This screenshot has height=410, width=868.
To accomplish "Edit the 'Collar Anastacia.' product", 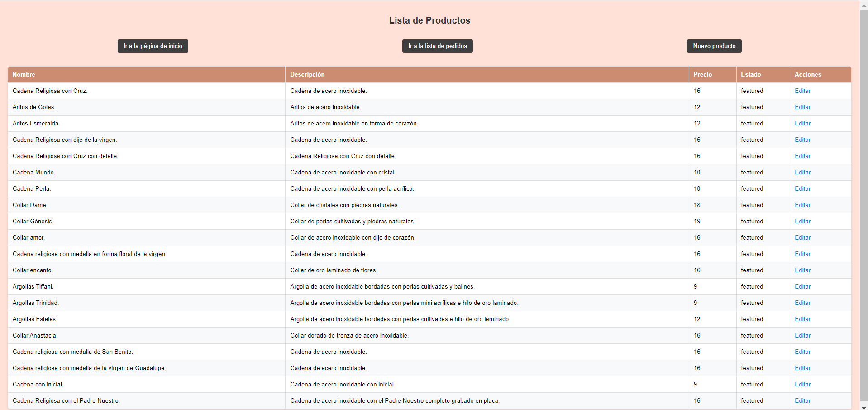I will [x=802, y=335].
